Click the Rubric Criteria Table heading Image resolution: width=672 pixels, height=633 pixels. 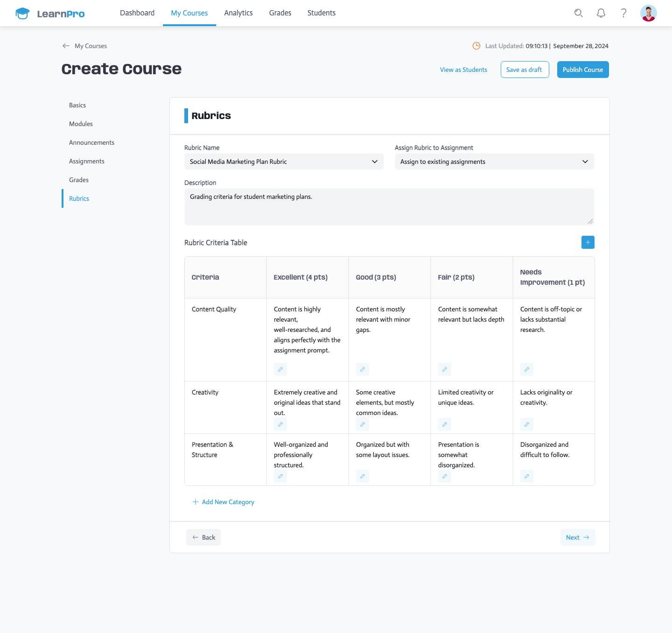[x=216, y=242]
